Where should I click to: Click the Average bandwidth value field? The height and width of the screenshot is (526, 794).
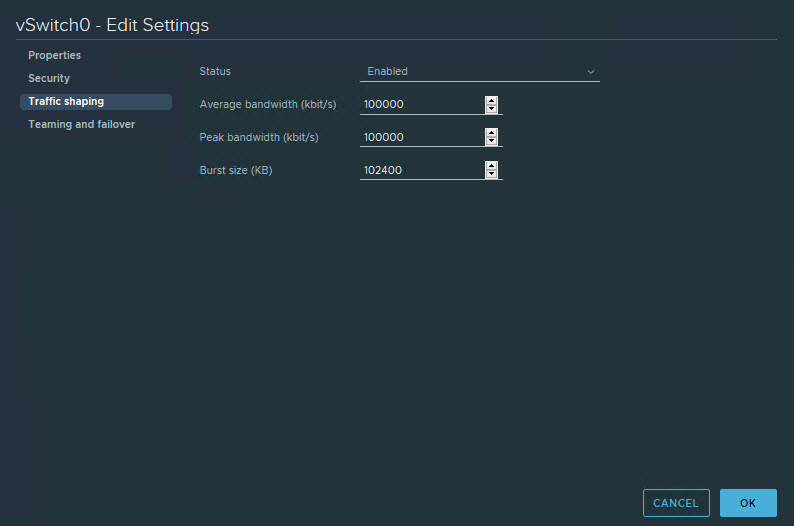pos(420,105)
